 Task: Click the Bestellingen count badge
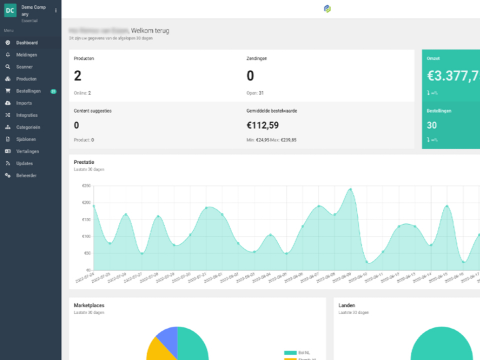point(53,91)
